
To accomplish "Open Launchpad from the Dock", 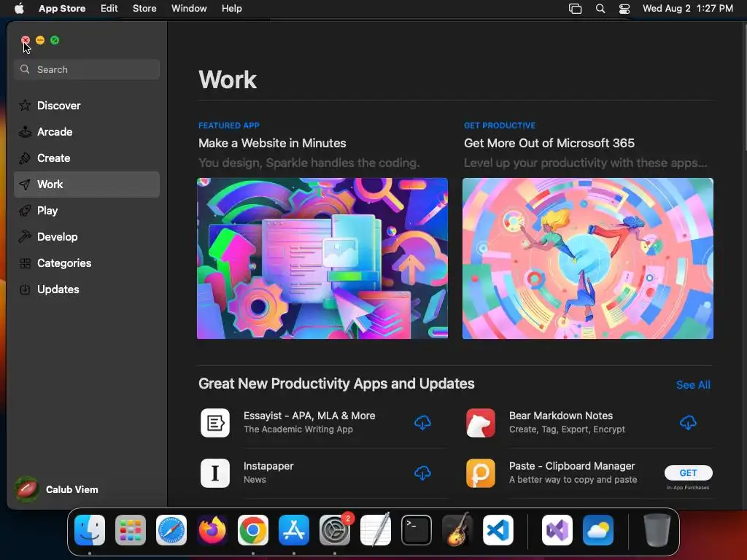I will (x=131, y=530).
